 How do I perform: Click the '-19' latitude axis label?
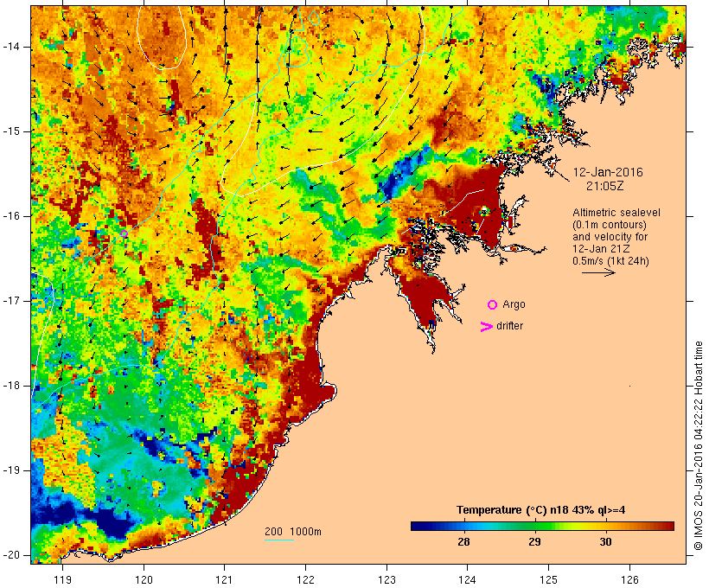(10, 470)
